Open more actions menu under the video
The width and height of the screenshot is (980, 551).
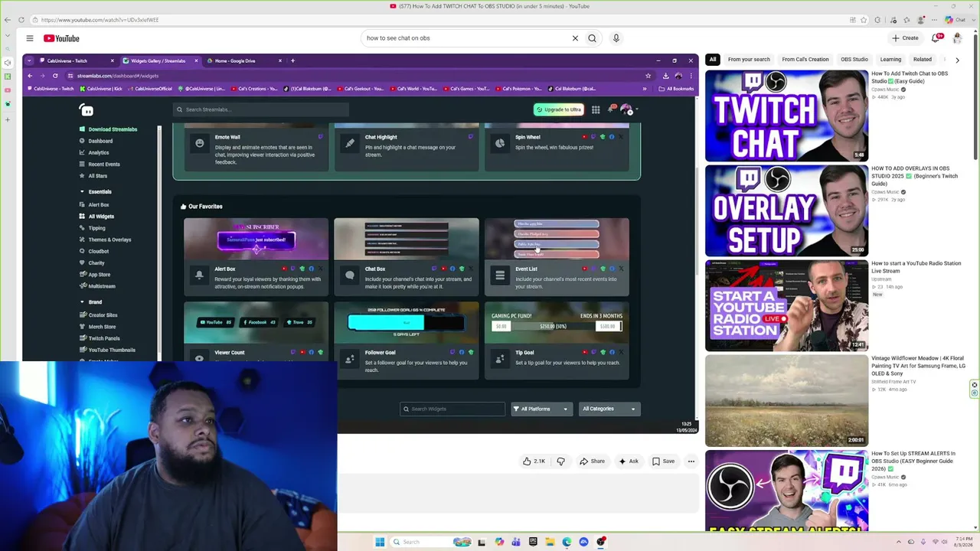click(691, 461)
